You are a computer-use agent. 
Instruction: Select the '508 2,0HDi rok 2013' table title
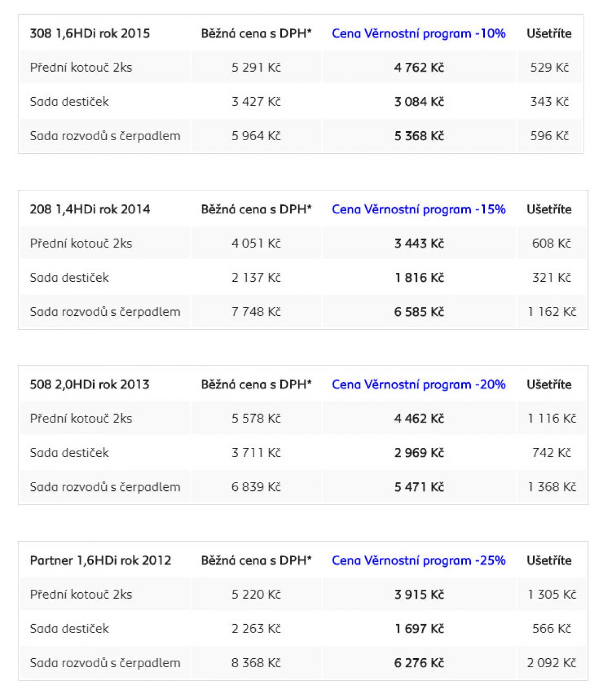[x=89, y=385]
